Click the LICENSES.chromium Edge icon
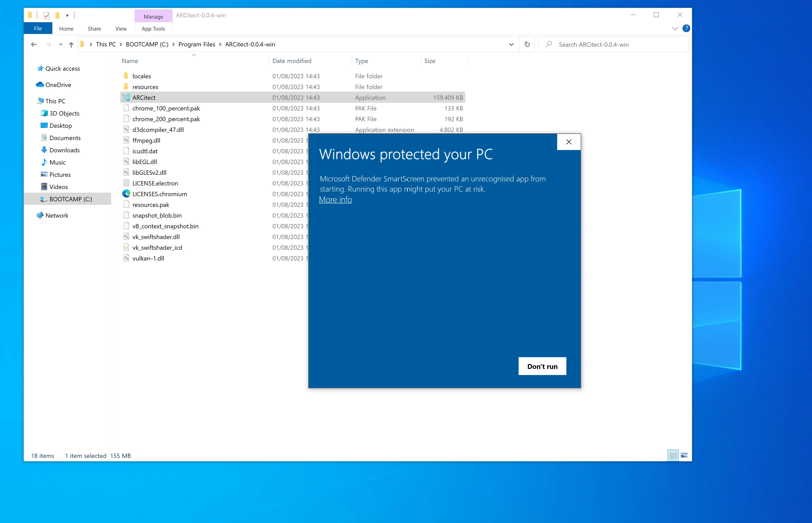Viewport: 812px width, 523px height. (x=126, y=194)
